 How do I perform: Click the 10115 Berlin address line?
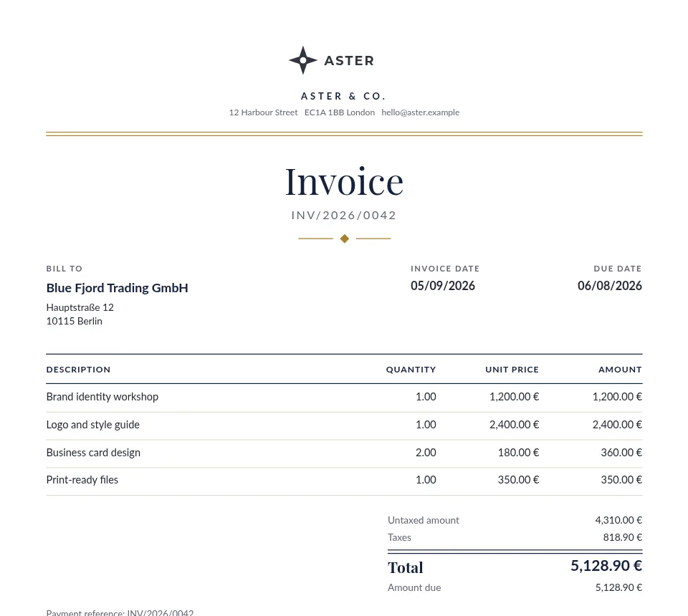pos(74,321)
